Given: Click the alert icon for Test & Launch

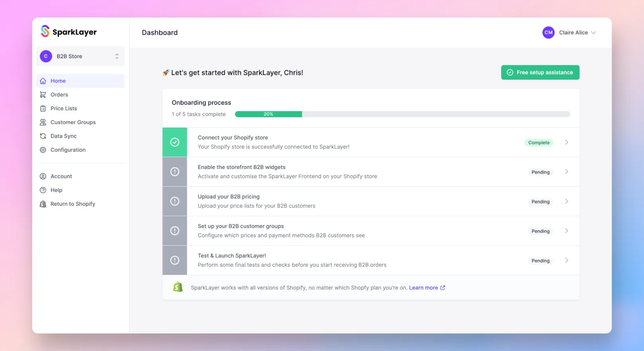Looking at the screenshot, I should coord(175,260).
